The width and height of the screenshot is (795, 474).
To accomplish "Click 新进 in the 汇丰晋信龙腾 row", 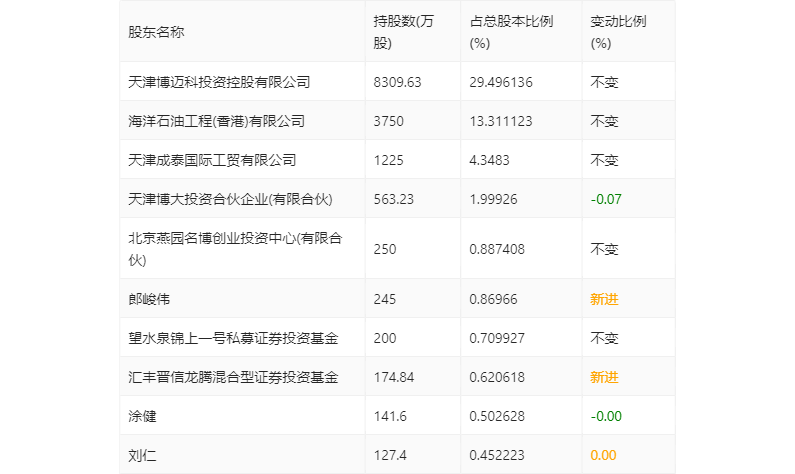I will pos(604,377).
